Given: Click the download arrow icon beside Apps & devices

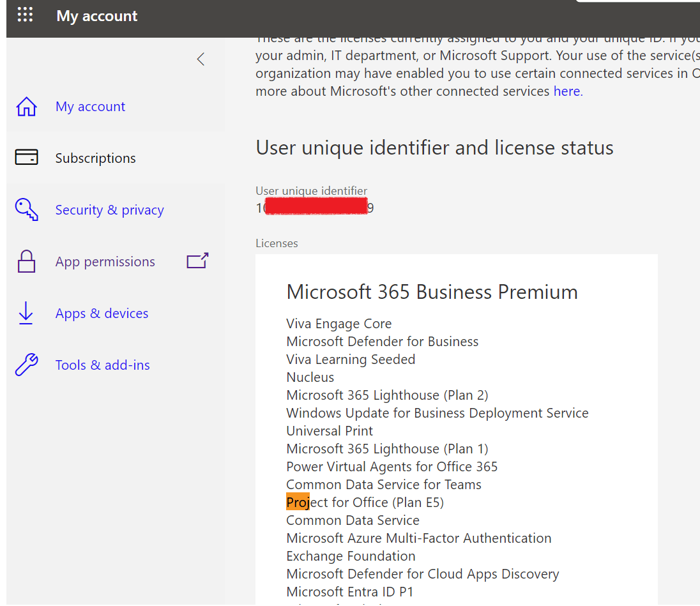Looking at the screenshot, I should tap(26, 313).
